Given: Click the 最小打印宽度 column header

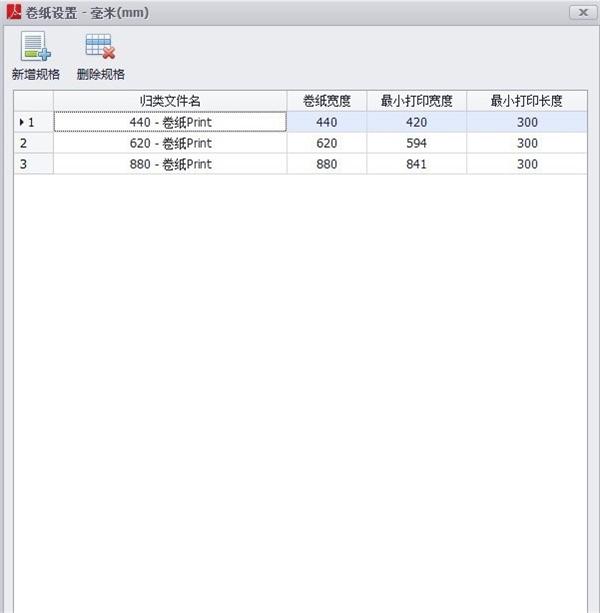Looking at the screenshot, I should coord(417,101).
